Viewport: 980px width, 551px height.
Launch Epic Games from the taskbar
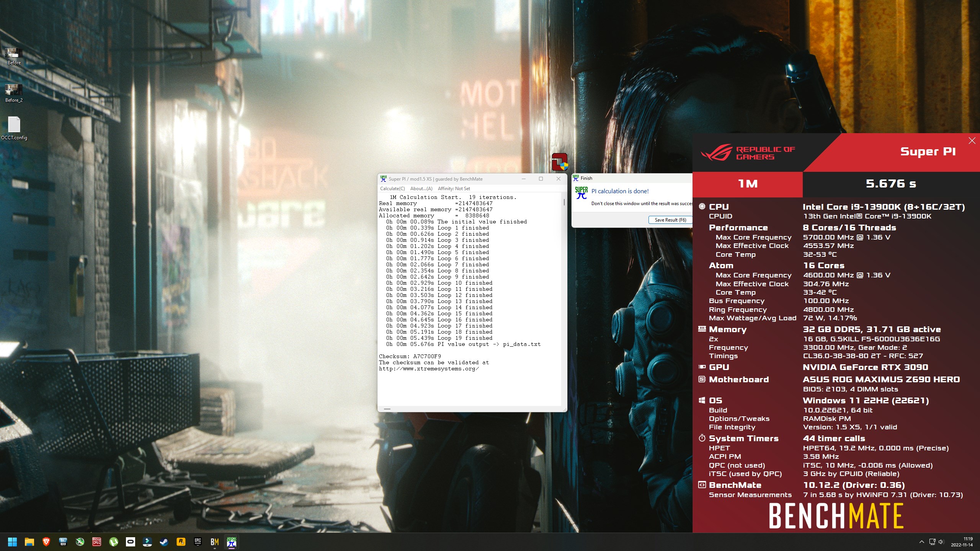click(198, 542)
